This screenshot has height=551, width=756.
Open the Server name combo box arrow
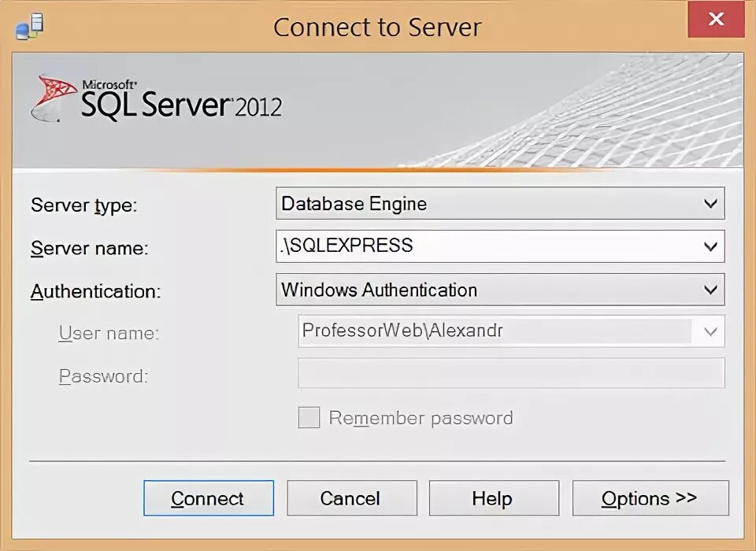(710, 247)
